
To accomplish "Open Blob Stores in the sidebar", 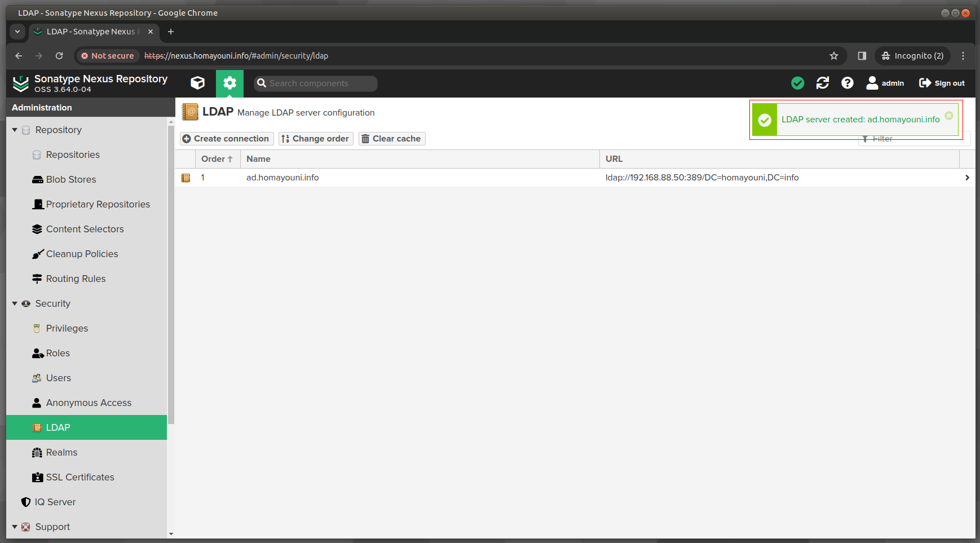I will pos(71,179).
